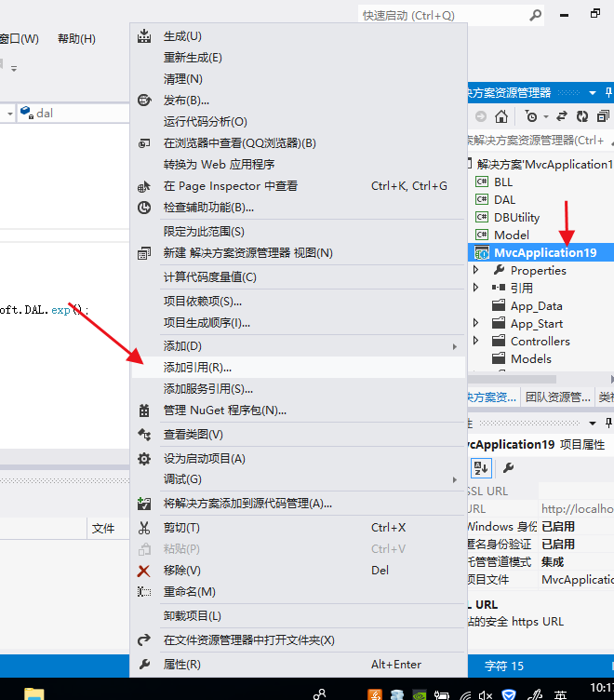The image size is (614, 700).
Task: Click the Page Inspector icon
Action: pos(143,186)
